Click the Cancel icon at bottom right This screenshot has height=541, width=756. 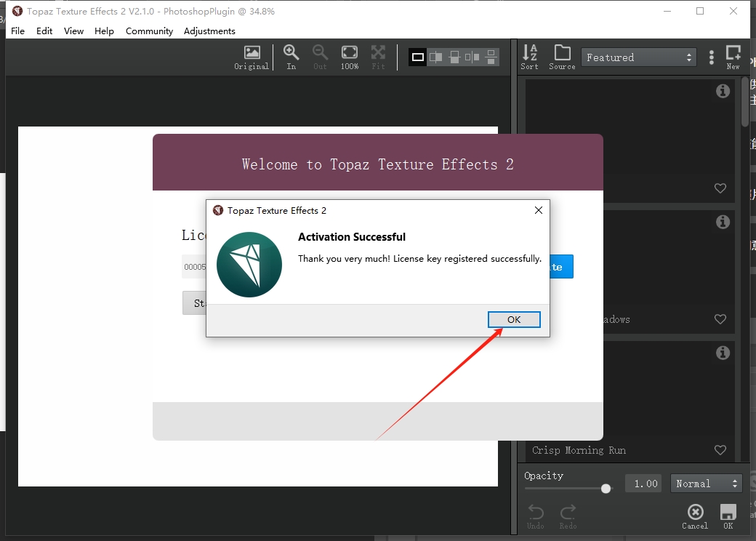[695, 517]
